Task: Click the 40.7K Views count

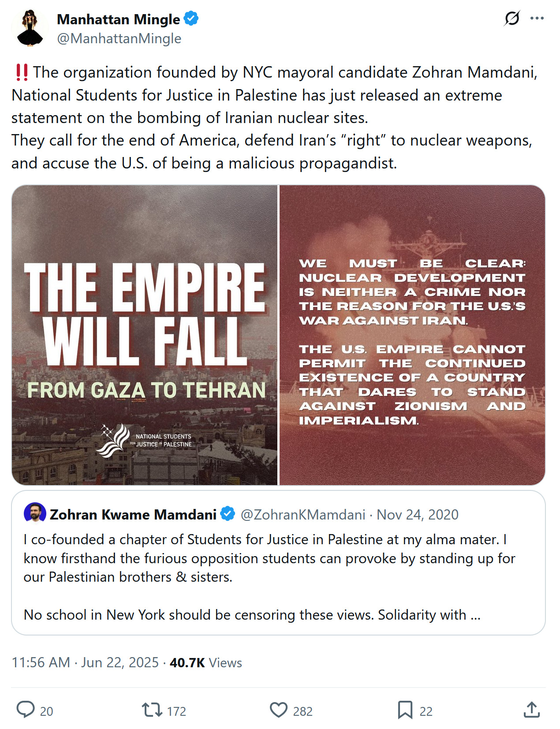Action: click(206, 662)
